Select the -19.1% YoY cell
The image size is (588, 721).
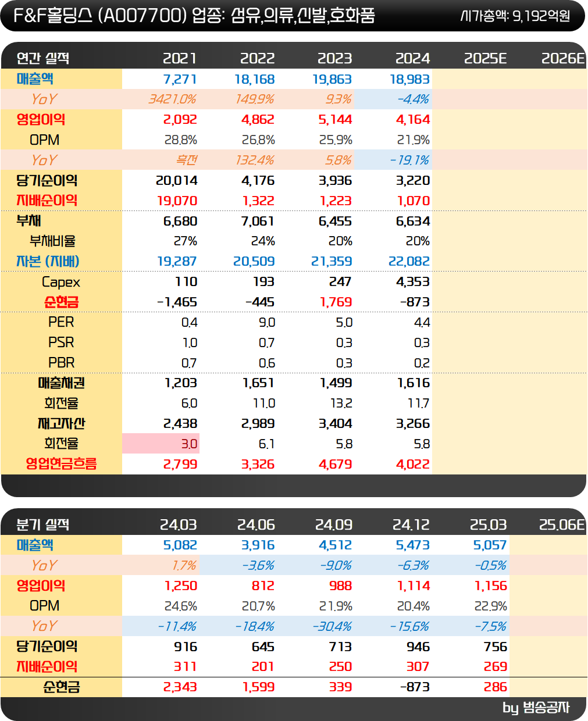(x=409, y=160)
